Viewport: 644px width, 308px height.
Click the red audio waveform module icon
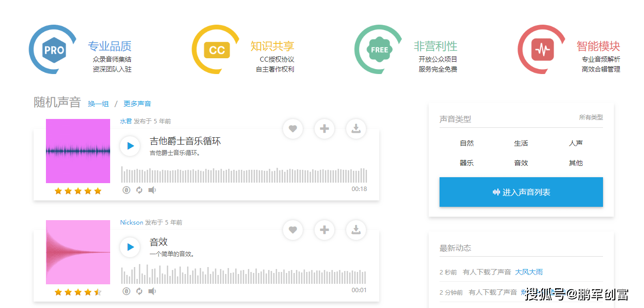click(542, 50)
